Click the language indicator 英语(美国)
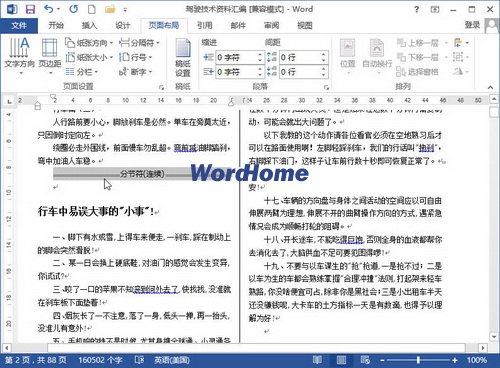Screen dimensions: 500x368 (172, 360)
